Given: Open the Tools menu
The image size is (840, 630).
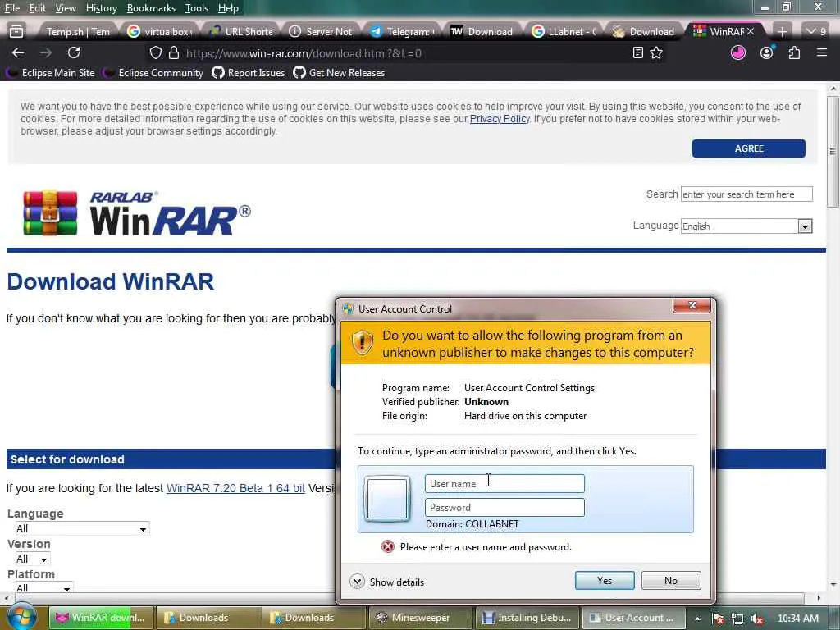Looking at the screenshot, I should click(197, 8).
